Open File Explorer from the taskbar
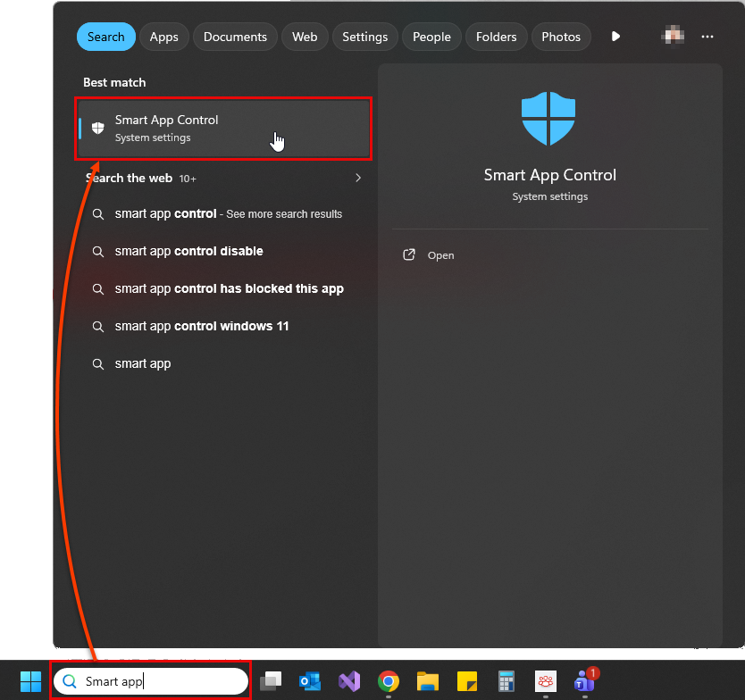This screenshot has height=700, width=745. tap(428, 681)
